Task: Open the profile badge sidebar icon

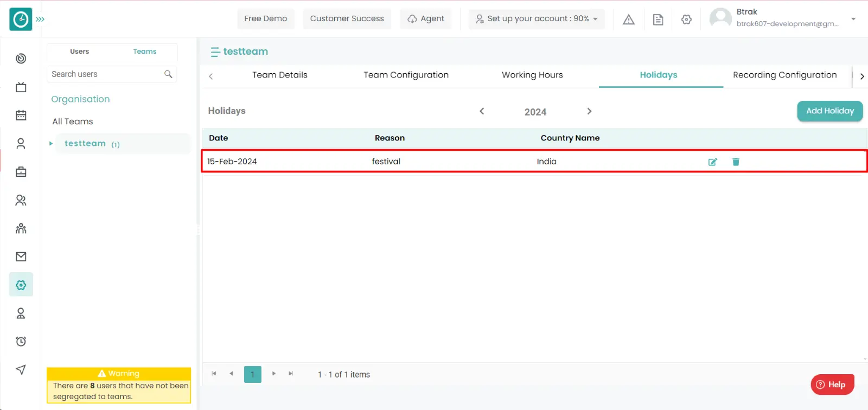Action: 21,313
